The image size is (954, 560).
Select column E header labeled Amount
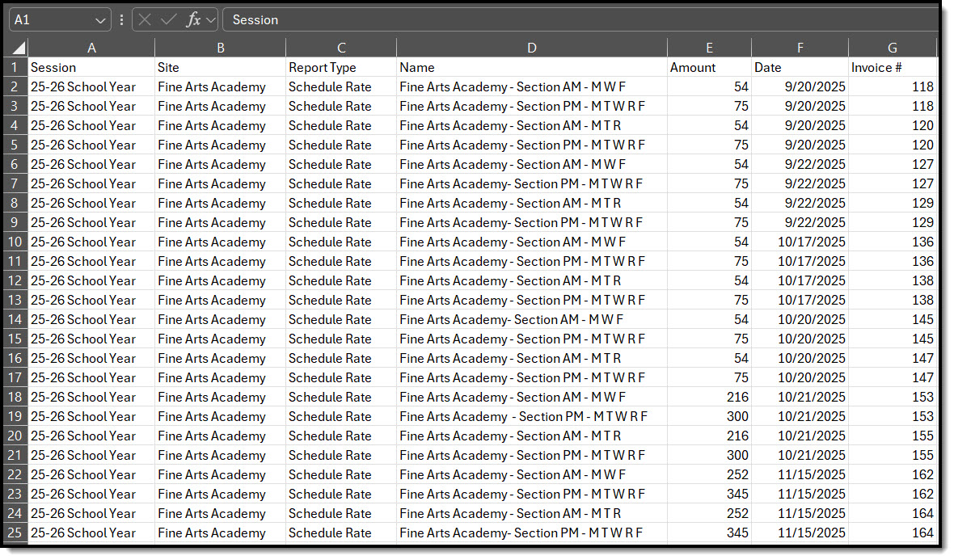pyautogui.click(x=709, y=47)
